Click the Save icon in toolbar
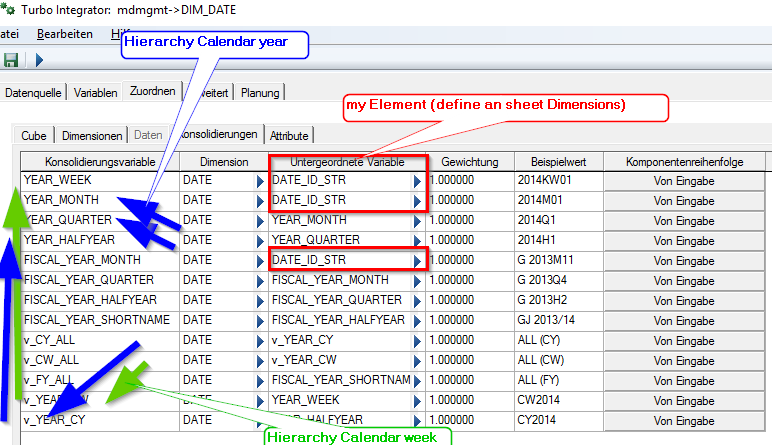Screen dimensions: 772x445 tap(11, 60)
